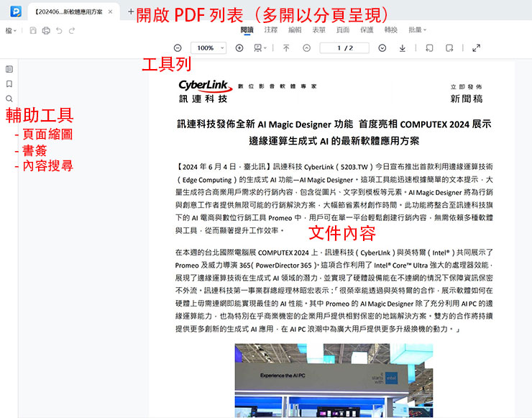Open the 檔 file menu dropdown
The image size is (532, 418).
pyautogui.click(x=11, y=30)
